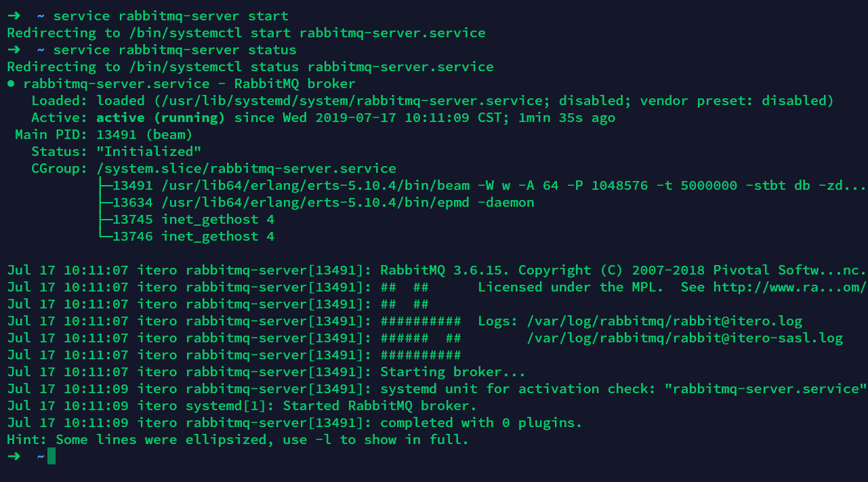This screenshot has height=482, width=868.
Task: Click the "completed with 0 plugins." message
Action: click(481, 423)
